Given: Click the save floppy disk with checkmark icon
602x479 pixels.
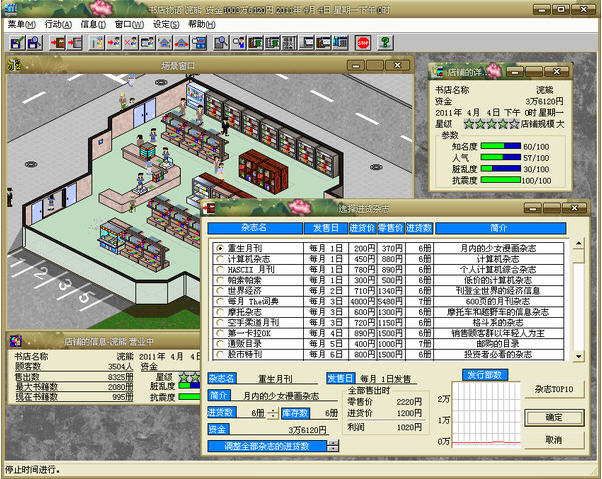Looking at the screenshot, I should pyautogui.click(x=17, y=43).
